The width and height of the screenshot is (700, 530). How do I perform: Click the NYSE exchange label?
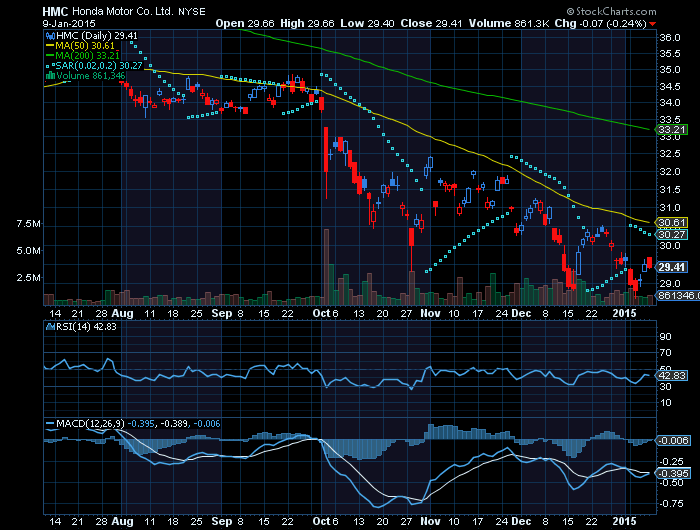pyautogui.click(x=192, y=12)
